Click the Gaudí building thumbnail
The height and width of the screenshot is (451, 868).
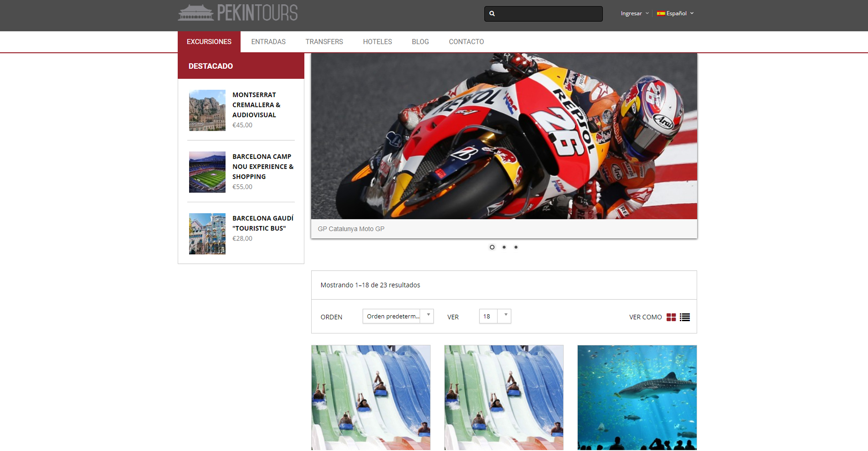pos(207,234)
